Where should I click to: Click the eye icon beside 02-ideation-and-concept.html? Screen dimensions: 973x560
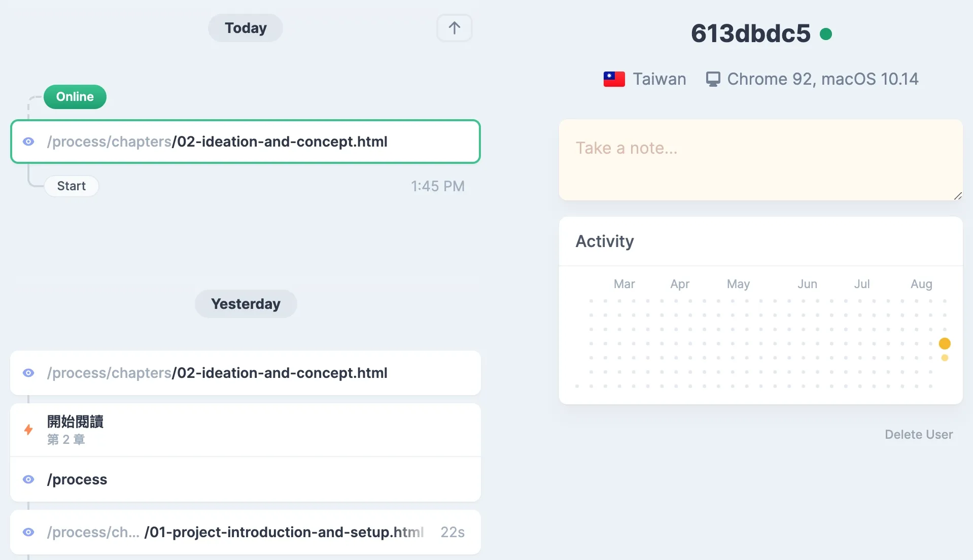point(28,142)
